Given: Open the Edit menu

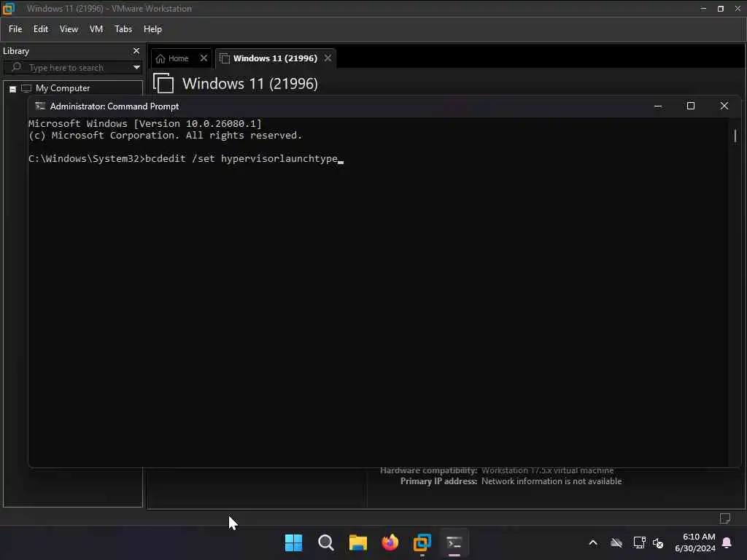Looking at the screenshot, I should pyautogui.click(x=41, y=29).
